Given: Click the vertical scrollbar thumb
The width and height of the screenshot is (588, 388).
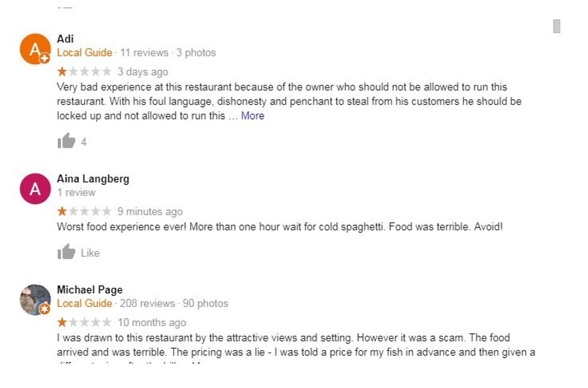Looking at the screenshot, I should 557,26.
